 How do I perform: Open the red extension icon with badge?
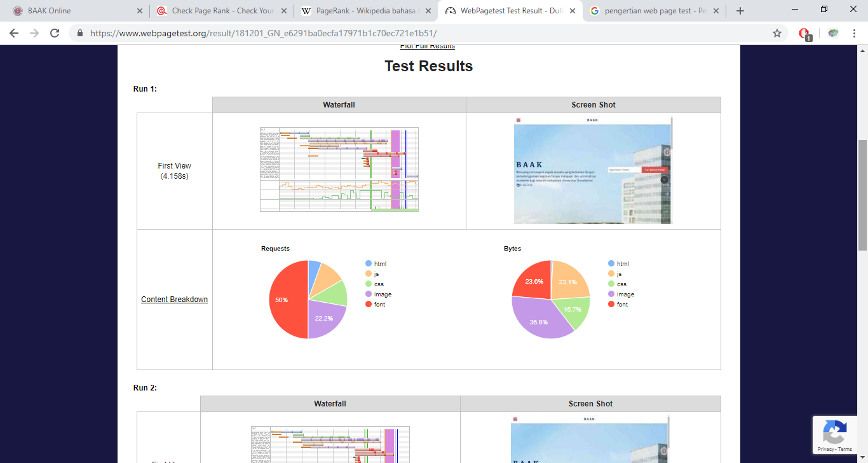click(804, 34)
